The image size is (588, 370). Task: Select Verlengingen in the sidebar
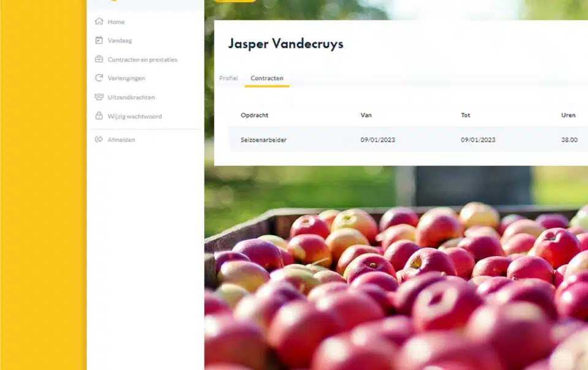tap(126, 78)
